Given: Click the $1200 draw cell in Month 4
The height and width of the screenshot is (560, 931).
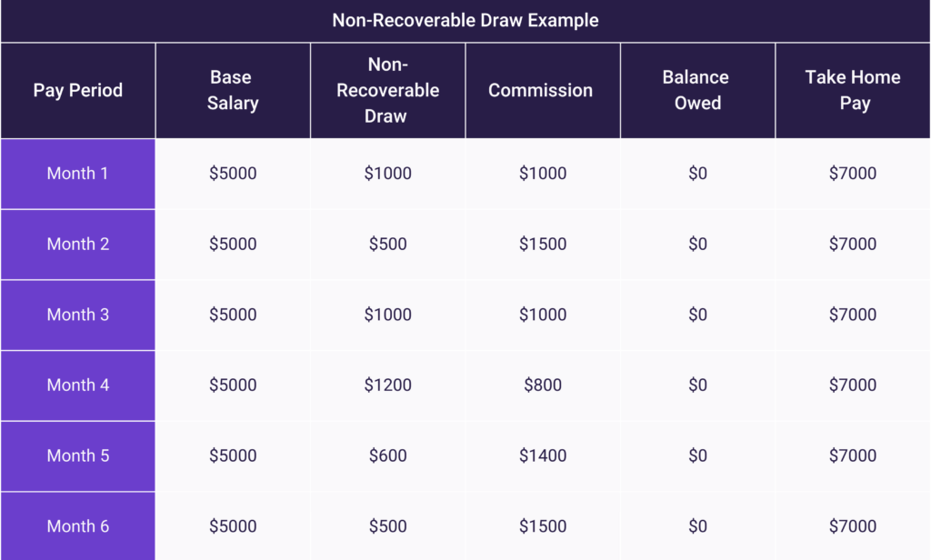Looking at the screenshot, I should coord(388,385).
